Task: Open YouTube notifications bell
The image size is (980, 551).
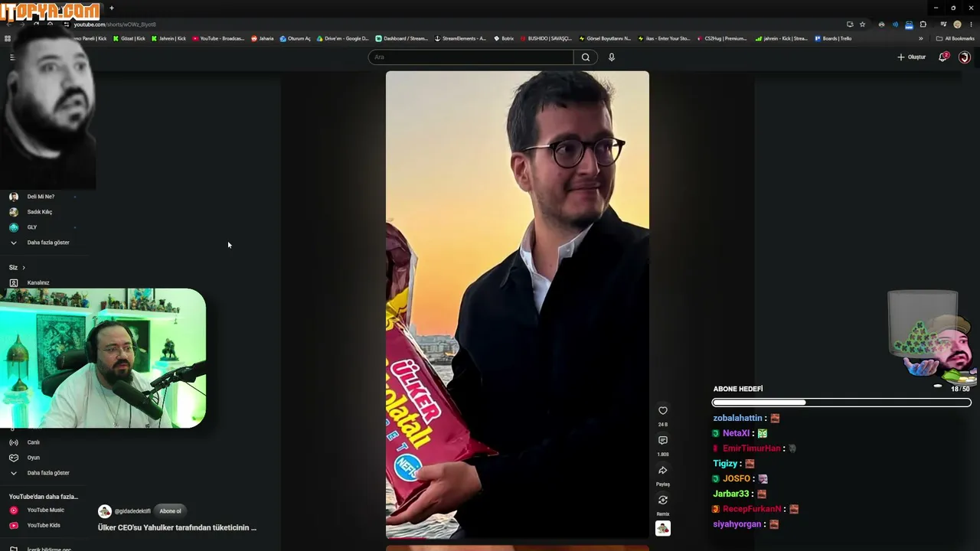Action: point(943,57)
